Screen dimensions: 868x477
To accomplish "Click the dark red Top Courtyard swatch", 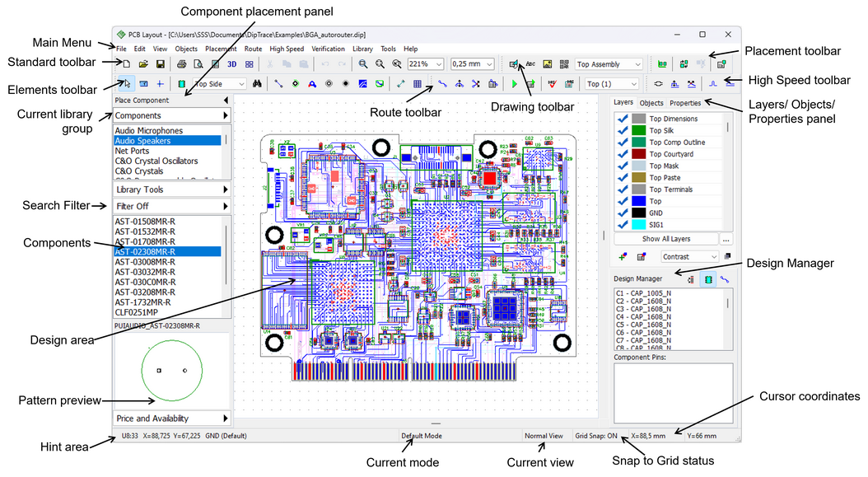I will [x=639, y=154].
